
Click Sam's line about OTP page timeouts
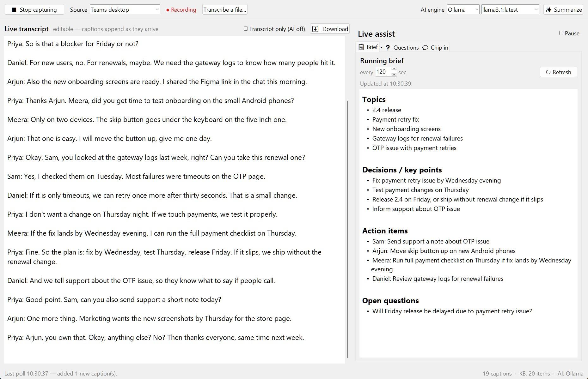[136, 176]
